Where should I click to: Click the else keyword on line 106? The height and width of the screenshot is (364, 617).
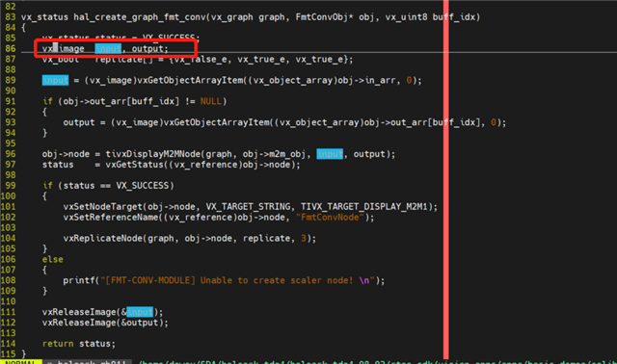point(53,259)
